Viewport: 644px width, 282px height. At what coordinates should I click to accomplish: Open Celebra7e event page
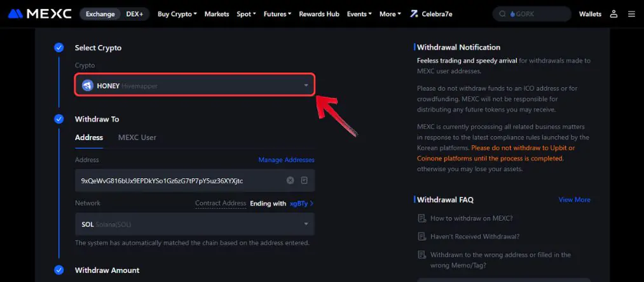(x=431, y=14)
